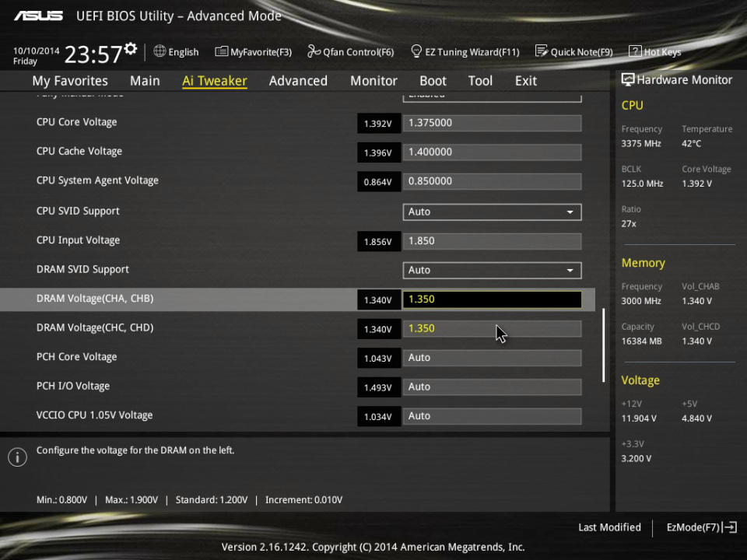747x560 pixels.
Task: Select the Ai Tweaker tab
Action: pyautogui.click(x=215, y=80)
